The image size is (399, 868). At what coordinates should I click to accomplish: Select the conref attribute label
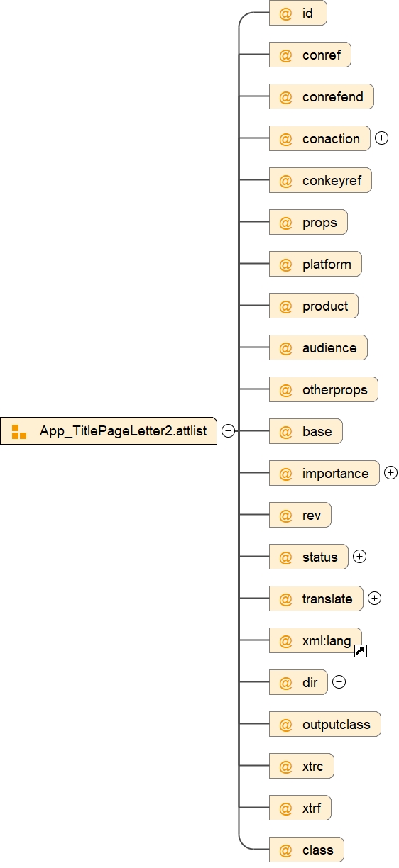click(x=322, y=55)
